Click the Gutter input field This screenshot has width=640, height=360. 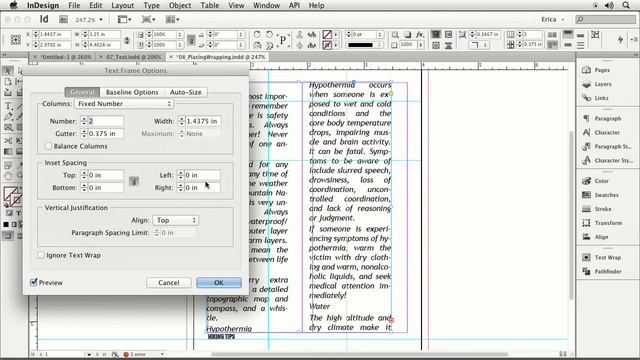click(105, 133)
